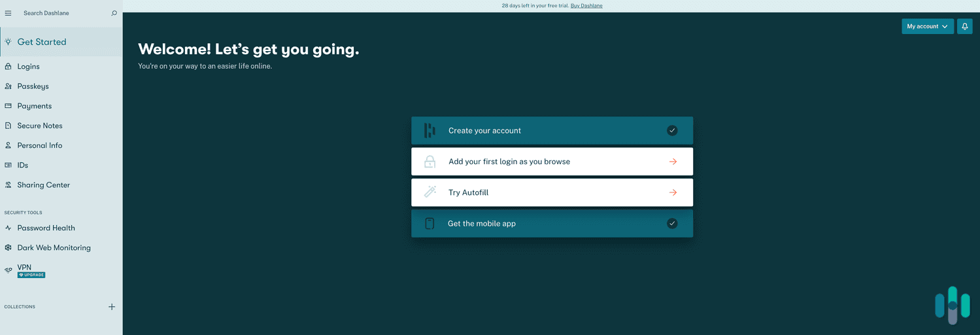
Task: Click the Dashlane floating logo widget
Action: pos(952,305)
